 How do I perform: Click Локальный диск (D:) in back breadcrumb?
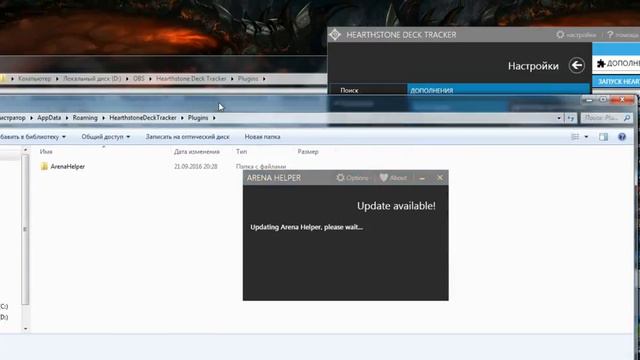(92, 78)
